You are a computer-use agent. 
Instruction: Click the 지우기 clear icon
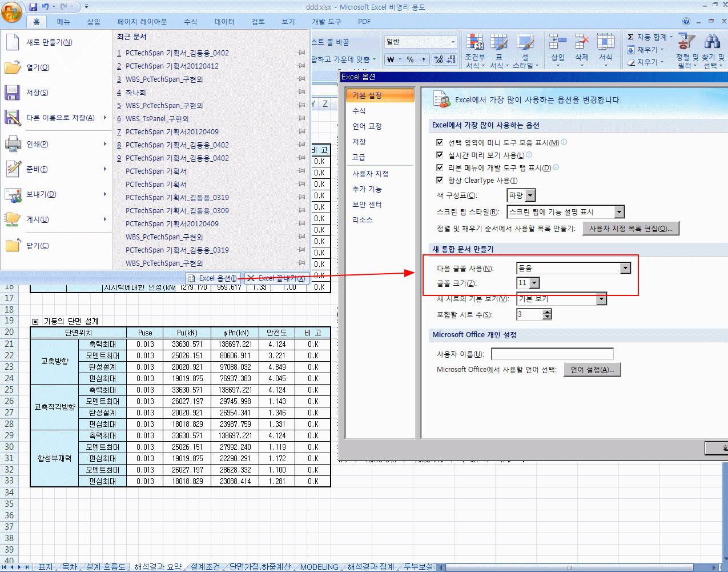631,62
